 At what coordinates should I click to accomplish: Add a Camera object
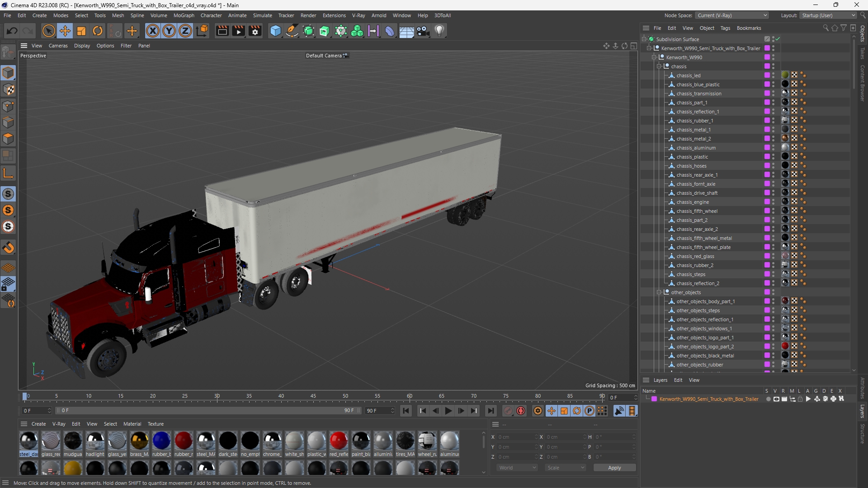tap(423, 31)
